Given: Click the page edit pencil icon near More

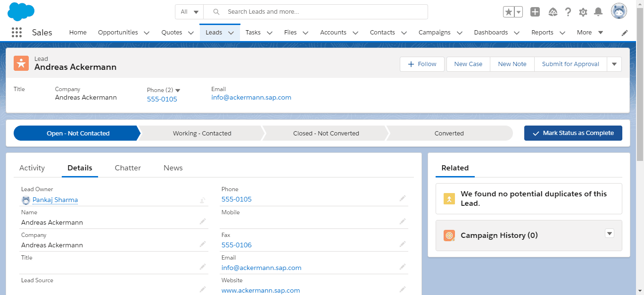Looking at the screenshot, I should (x=624, y=33).
